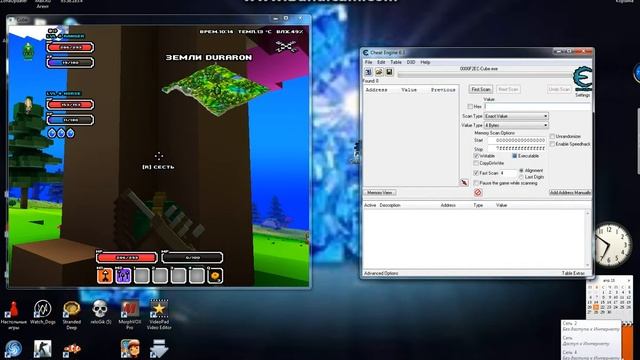Click the open folder icon in Cheat Engine toolbar
This screenshot has height=360, width=640.
(x=379, y=72)
